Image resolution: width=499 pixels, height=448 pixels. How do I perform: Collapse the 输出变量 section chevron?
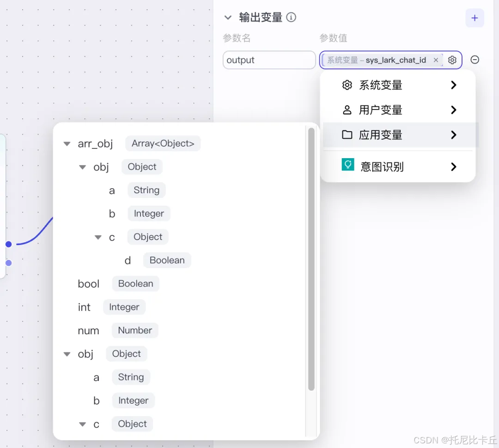pyautogui.click(x=228, y=18)
